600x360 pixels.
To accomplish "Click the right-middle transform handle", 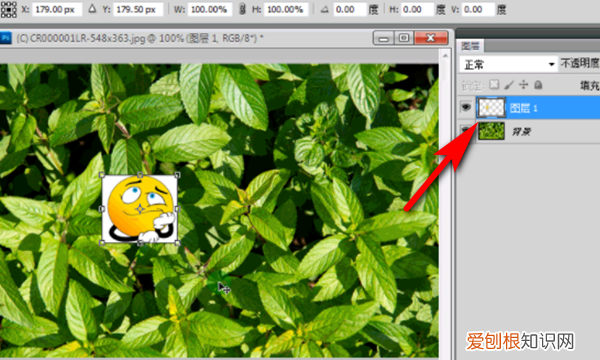I will click(178, 209).
